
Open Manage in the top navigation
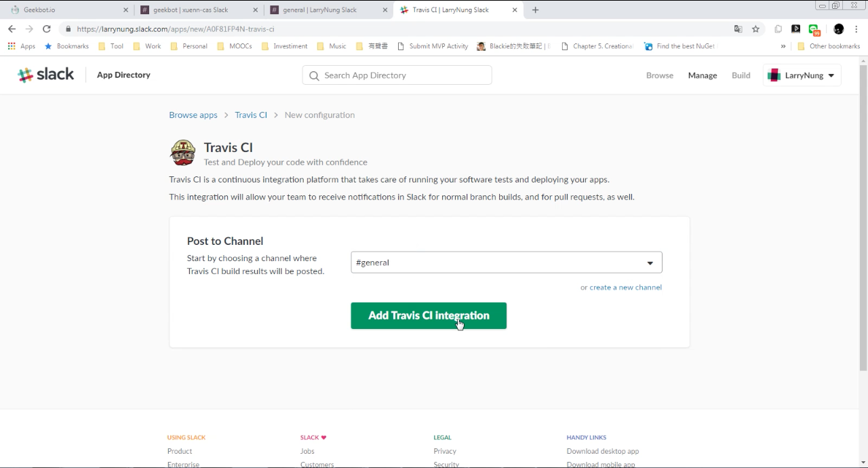click(x=703, y=75)
